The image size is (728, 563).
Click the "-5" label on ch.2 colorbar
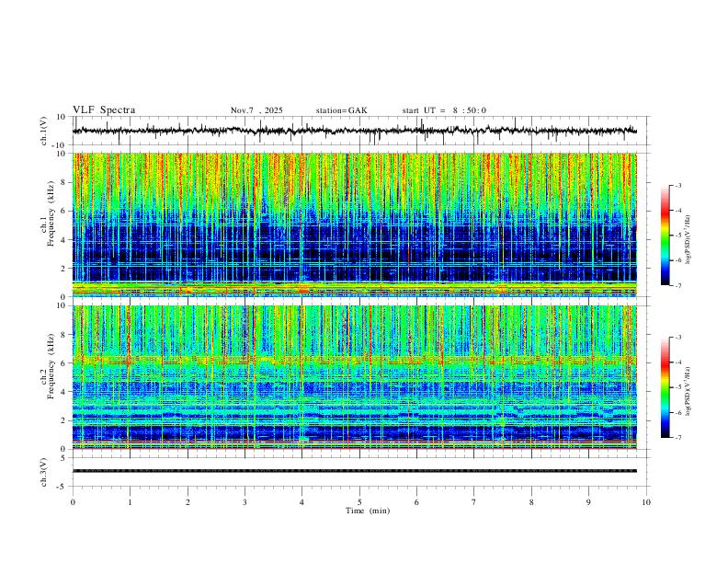(x=678, y=387)
